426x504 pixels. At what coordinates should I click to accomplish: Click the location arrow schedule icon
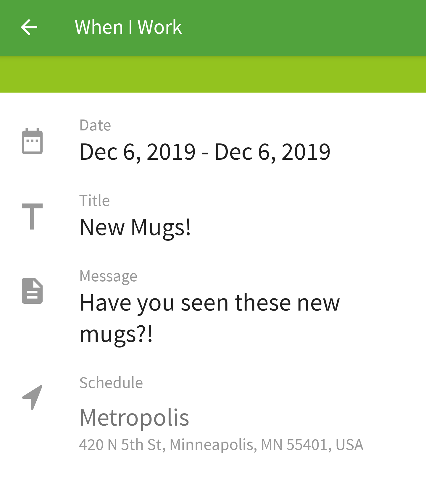[x=32, y=397]
